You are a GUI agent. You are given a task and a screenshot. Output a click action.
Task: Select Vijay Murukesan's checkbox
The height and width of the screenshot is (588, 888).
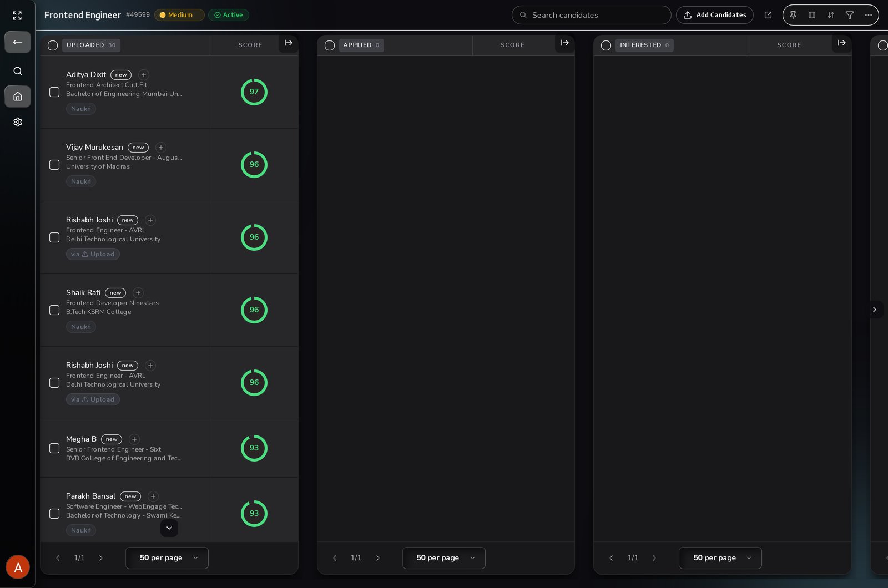click(x=54, y=165)
